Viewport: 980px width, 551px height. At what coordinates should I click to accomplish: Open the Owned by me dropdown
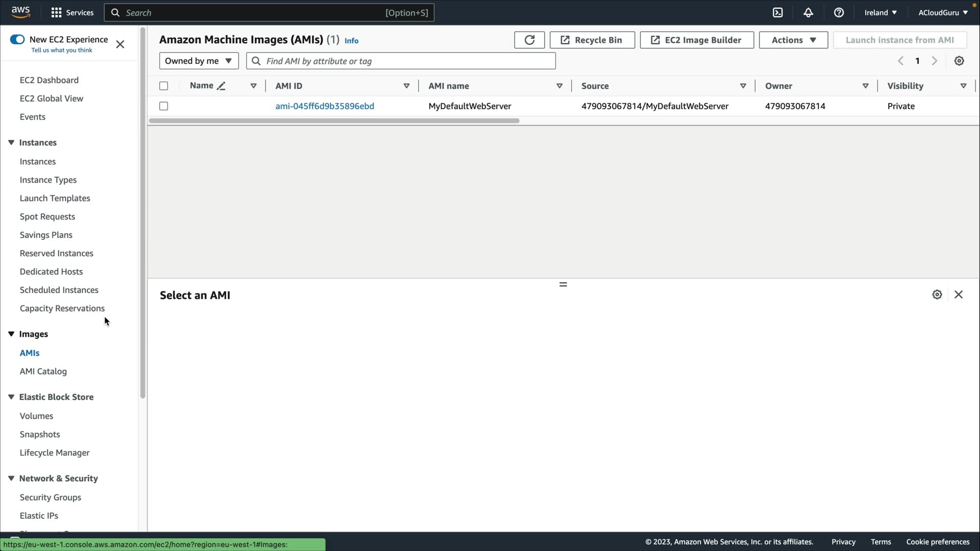199,61
